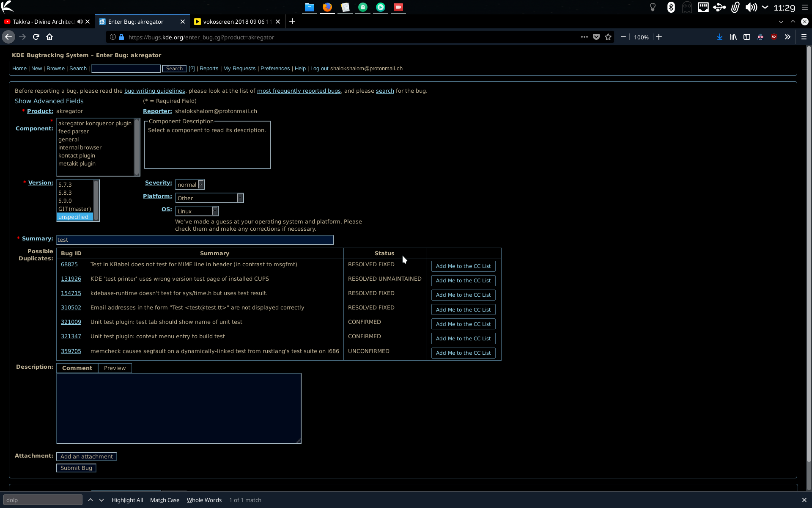
Task: Save page to Pocket icon
Action: 596,37
